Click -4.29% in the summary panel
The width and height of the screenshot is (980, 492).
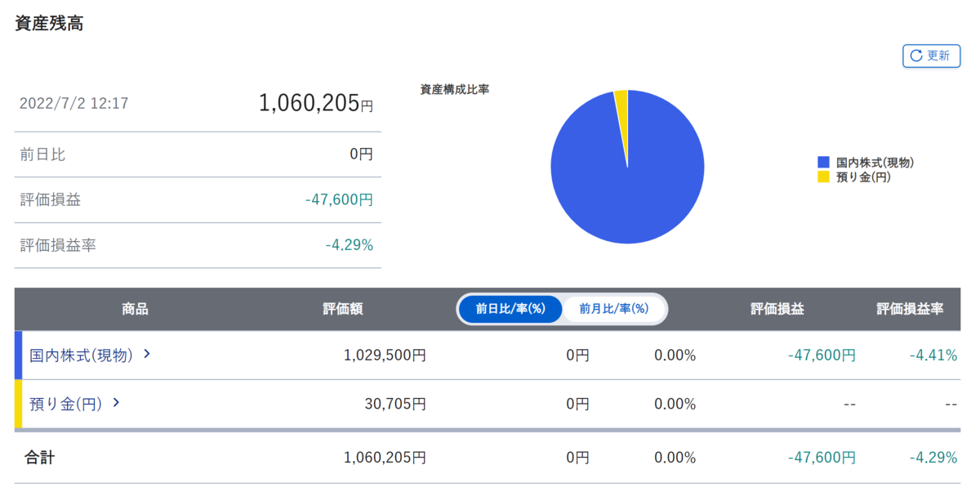(350, 245)
